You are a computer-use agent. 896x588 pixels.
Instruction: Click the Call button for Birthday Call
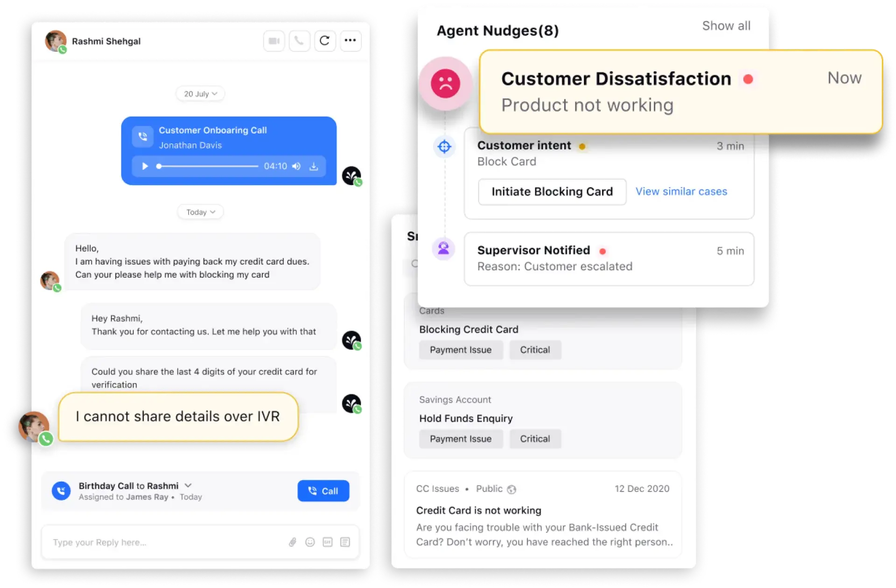[x=324, y=490]
